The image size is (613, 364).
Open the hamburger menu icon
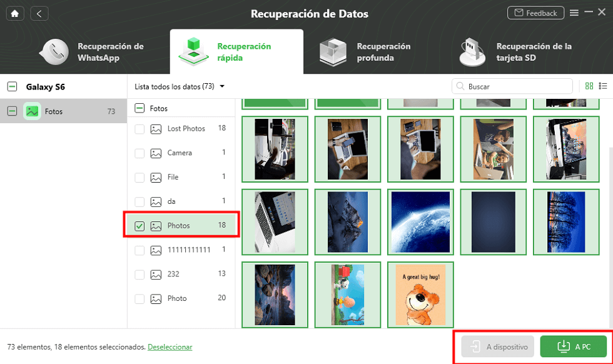coord(574,13)
